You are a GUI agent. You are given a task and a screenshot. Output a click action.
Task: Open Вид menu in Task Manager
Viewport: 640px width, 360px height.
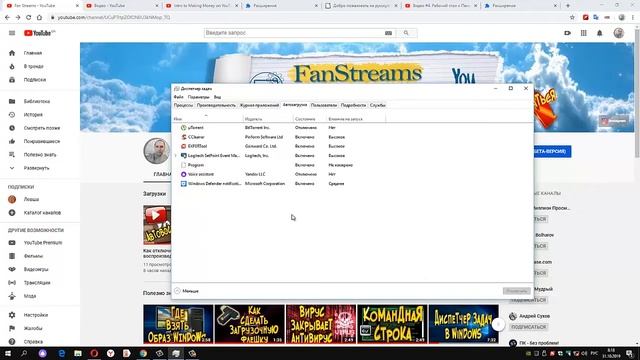coord(218,97)
